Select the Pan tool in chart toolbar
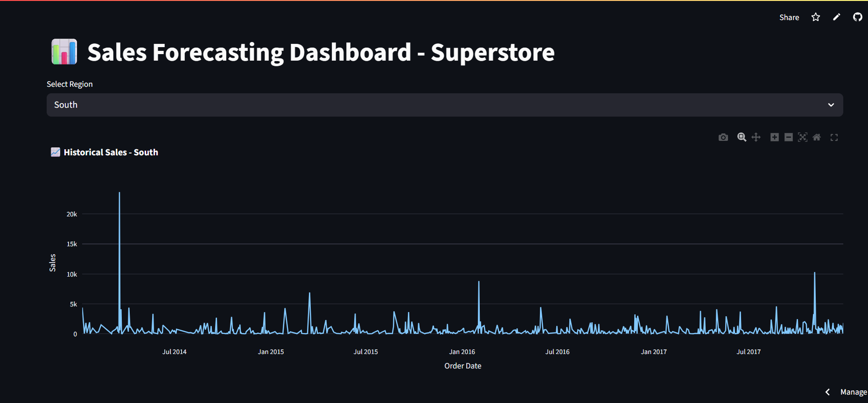868x403 pixels. click(756, 137)
